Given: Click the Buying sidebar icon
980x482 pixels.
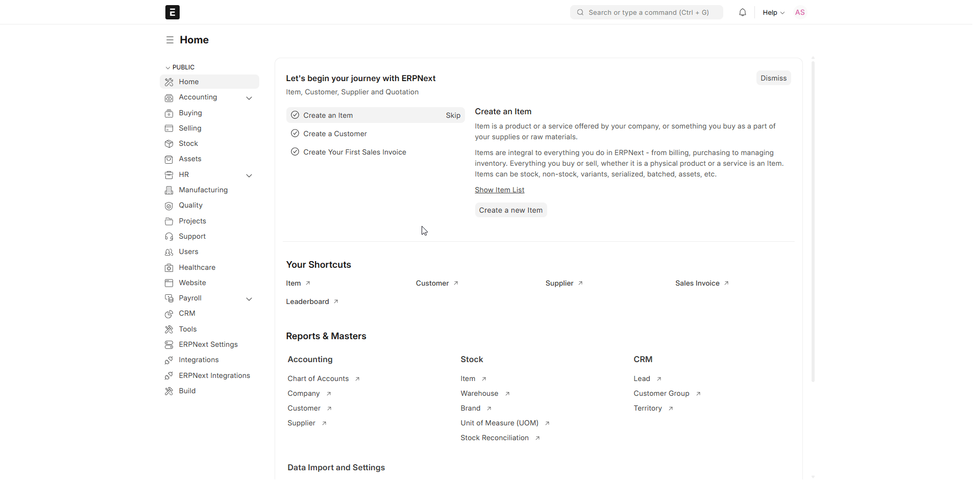Looking at the screenshot, I should 169,113.
